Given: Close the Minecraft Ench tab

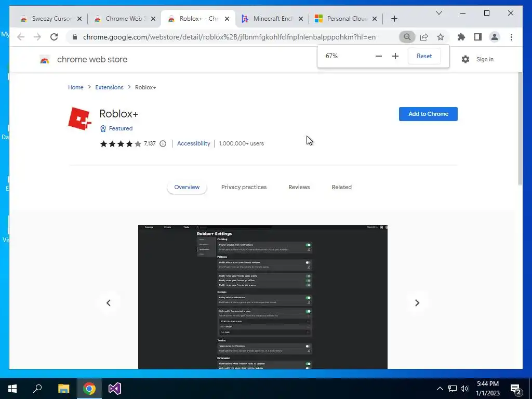Looking at the screenshot, I should pos(301,19).
